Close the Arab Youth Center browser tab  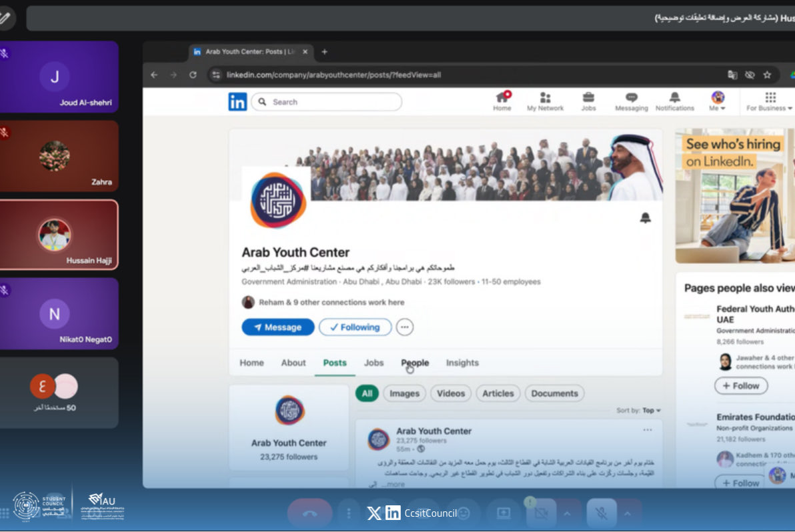[x=305, y=52]
